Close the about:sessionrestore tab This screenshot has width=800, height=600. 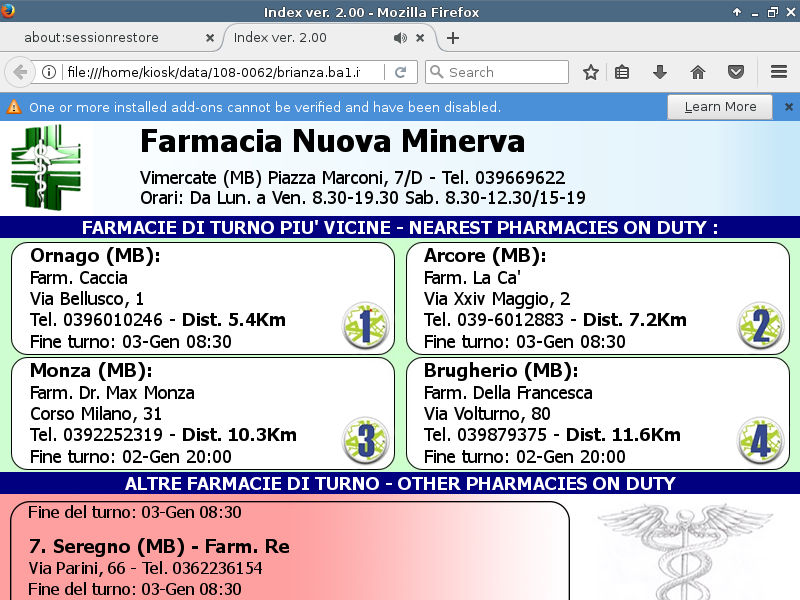tap(210, 38)
